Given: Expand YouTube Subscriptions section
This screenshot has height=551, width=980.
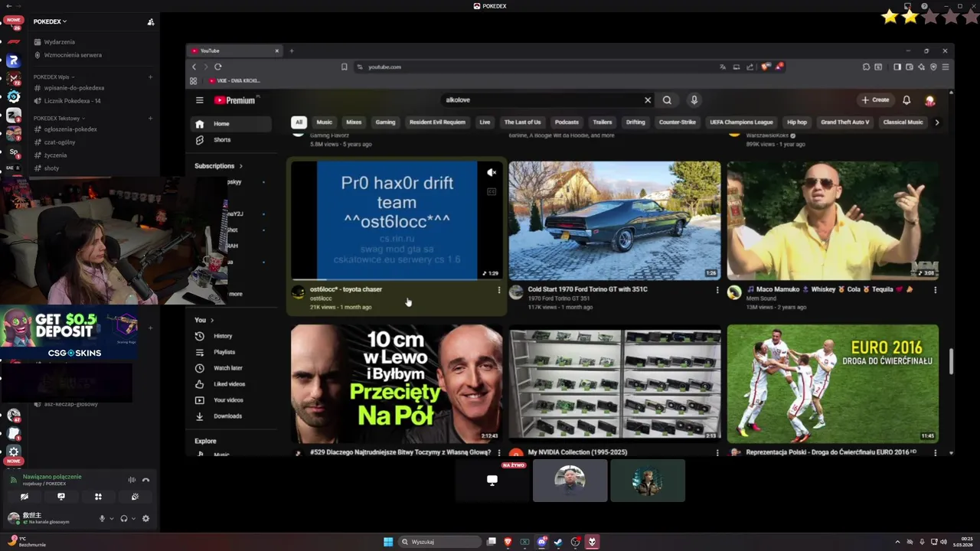Looking at the screenshot, I should tap(218, 166).
